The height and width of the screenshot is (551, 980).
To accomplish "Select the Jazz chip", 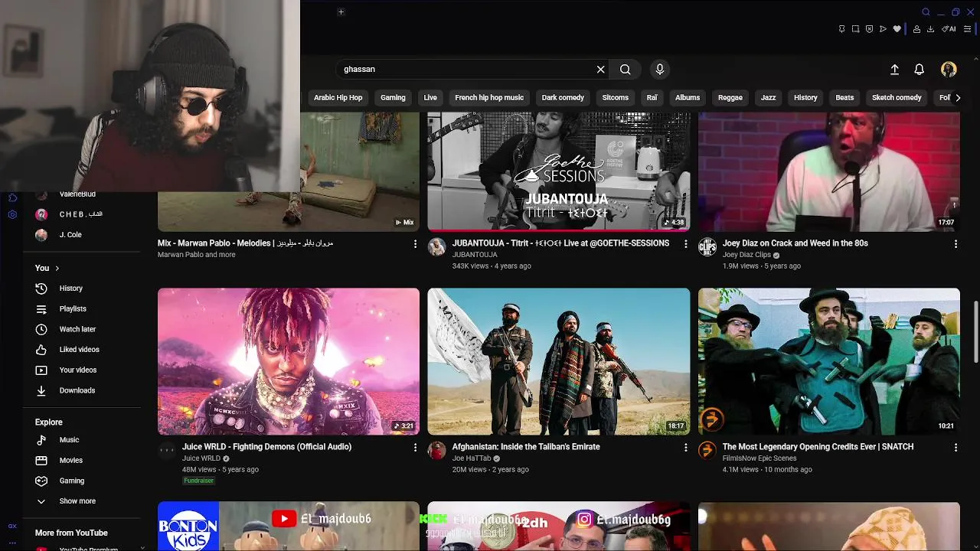I will (x=768, y=97).
